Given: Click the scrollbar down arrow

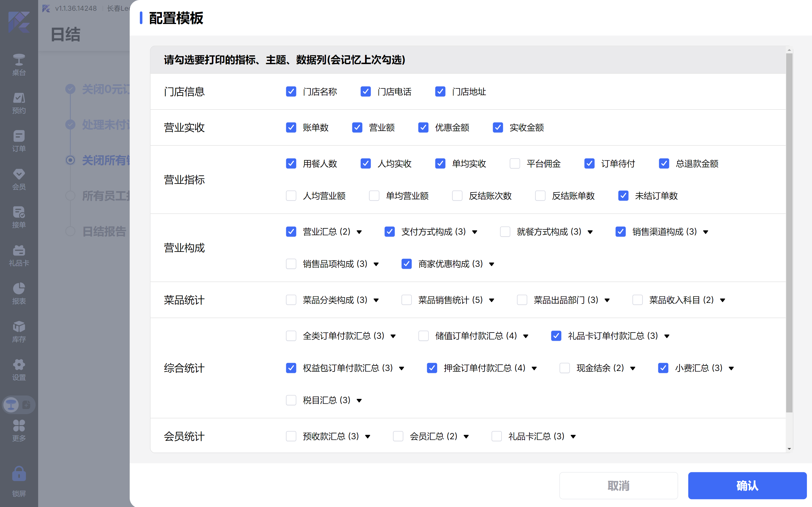Looking at the screenshot, I should tap(789, 449).
